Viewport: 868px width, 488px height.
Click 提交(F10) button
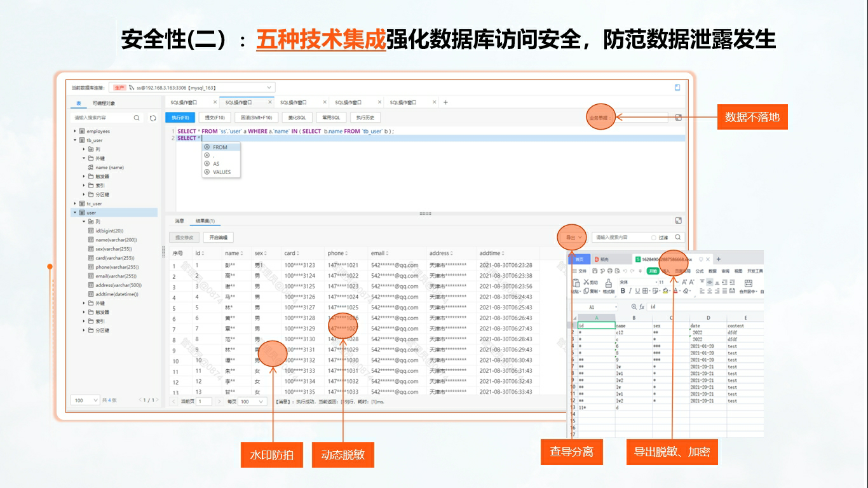[x=215, y=118]
